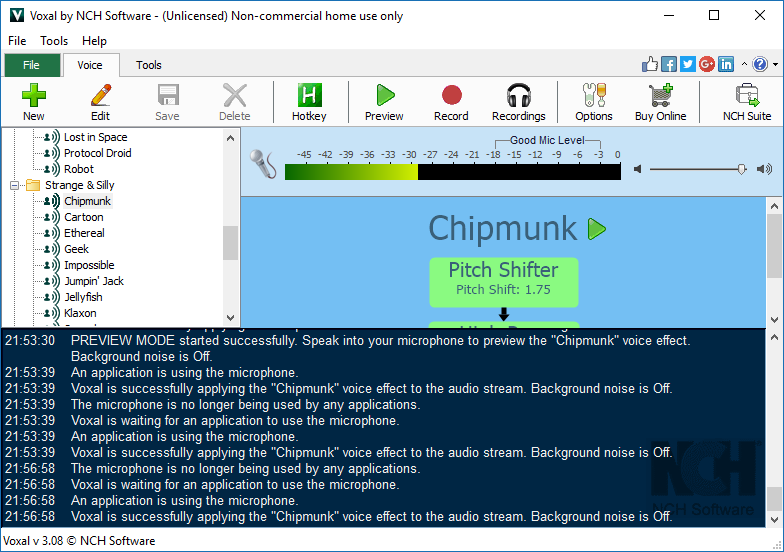Viewport: 784px width, 552px height.
Task: Open the File menu
Action: pos(17,40)
